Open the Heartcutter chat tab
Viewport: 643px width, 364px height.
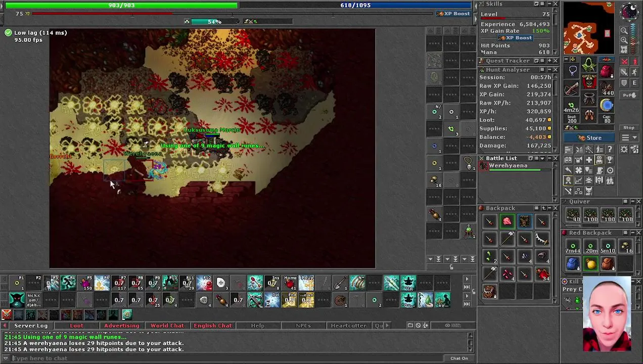(x=348, y=326)
